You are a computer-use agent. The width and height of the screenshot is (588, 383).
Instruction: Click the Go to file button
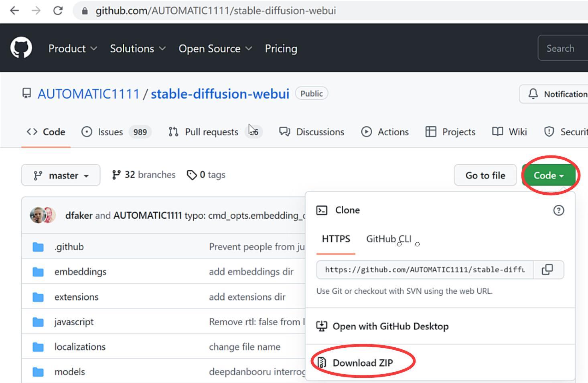485,175
